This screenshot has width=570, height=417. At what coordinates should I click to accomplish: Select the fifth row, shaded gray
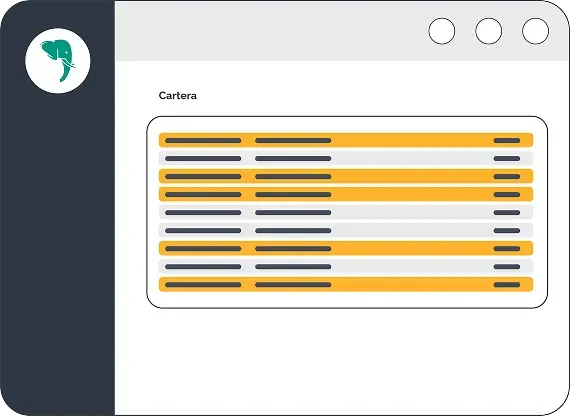click(x=346, y=212)
